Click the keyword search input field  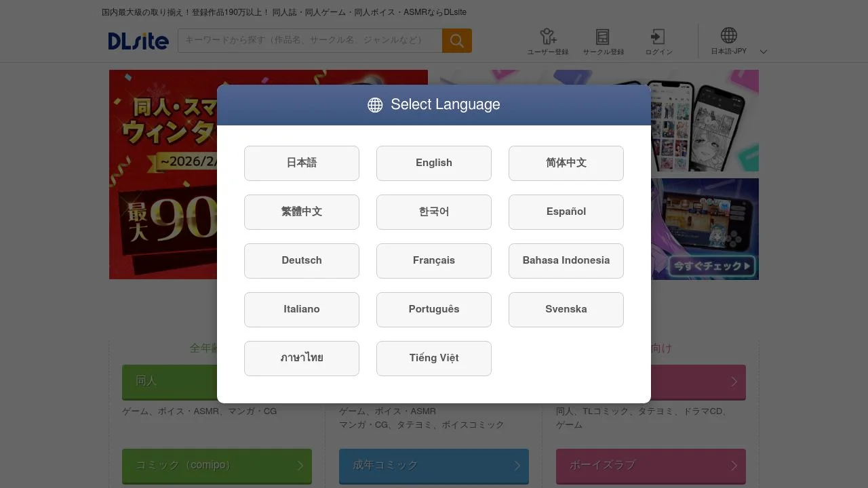309,41
